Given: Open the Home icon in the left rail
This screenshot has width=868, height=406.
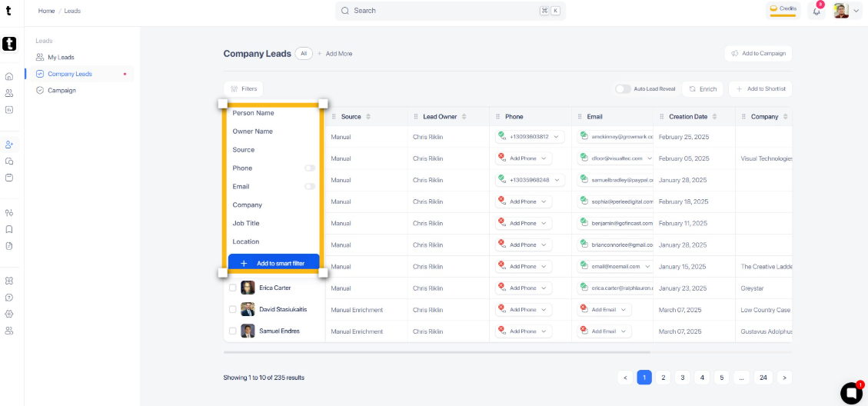Looking at the screenshot, I should click(9, 76).
